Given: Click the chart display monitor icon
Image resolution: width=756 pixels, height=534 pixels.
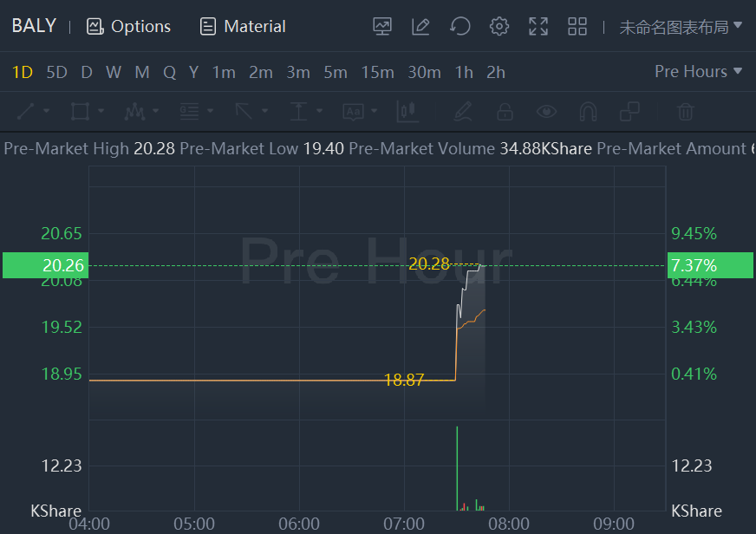Looking at the screenshot, I should pos(382,26).
